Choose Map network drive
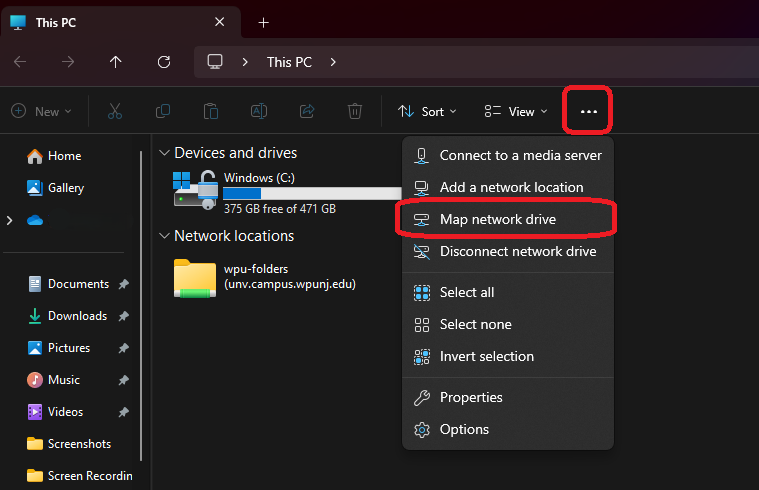 click(x=508, y=219)
